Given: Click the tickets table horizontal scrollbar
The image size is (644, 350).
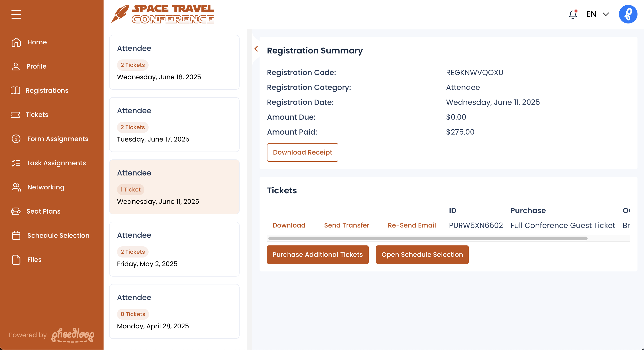Looking at the screenshot, I should 427,238.
